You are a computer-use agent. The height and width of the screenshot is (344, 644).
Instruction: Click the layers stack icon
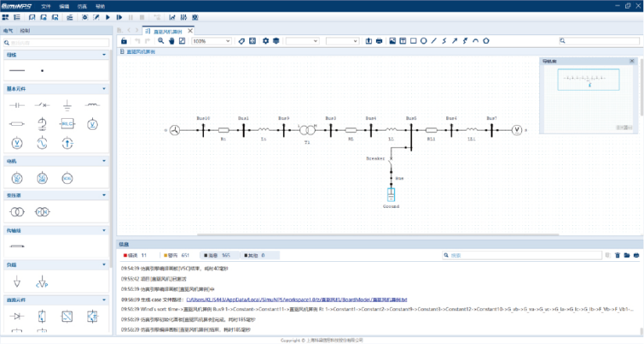pos(276,41)
